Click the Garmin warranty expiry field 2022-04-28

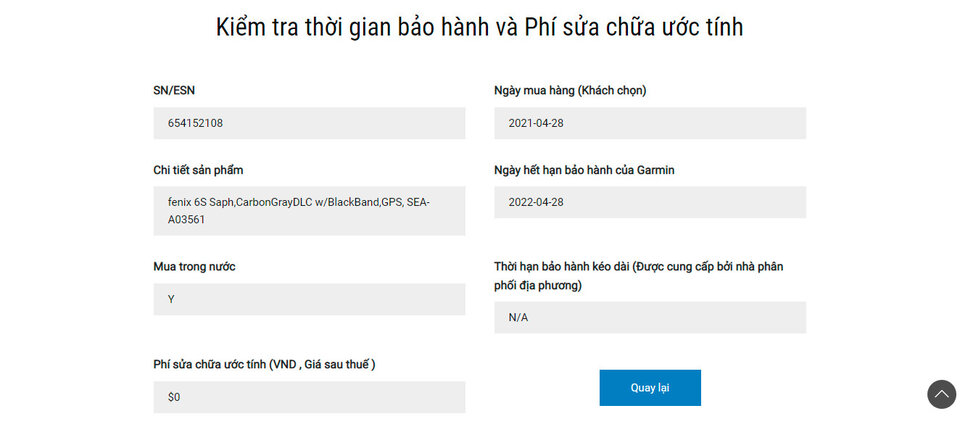(650, 202)
